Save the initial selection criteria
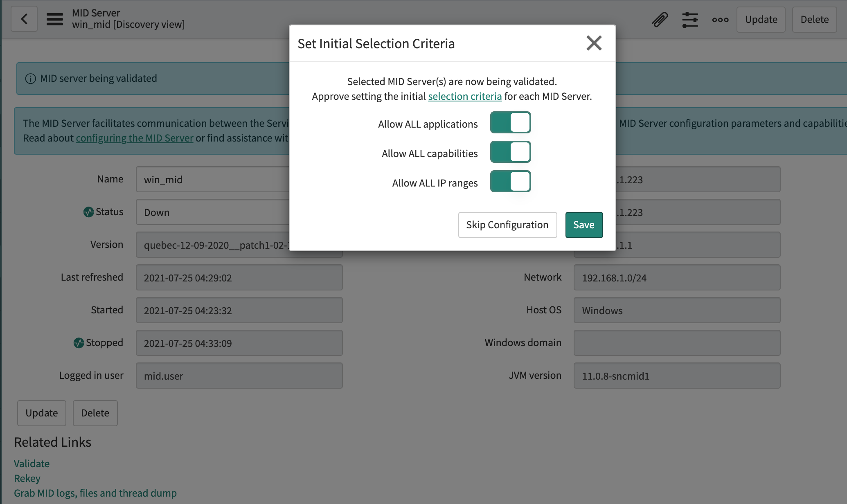This screenshot has width=847, height=504. point(584,225)
